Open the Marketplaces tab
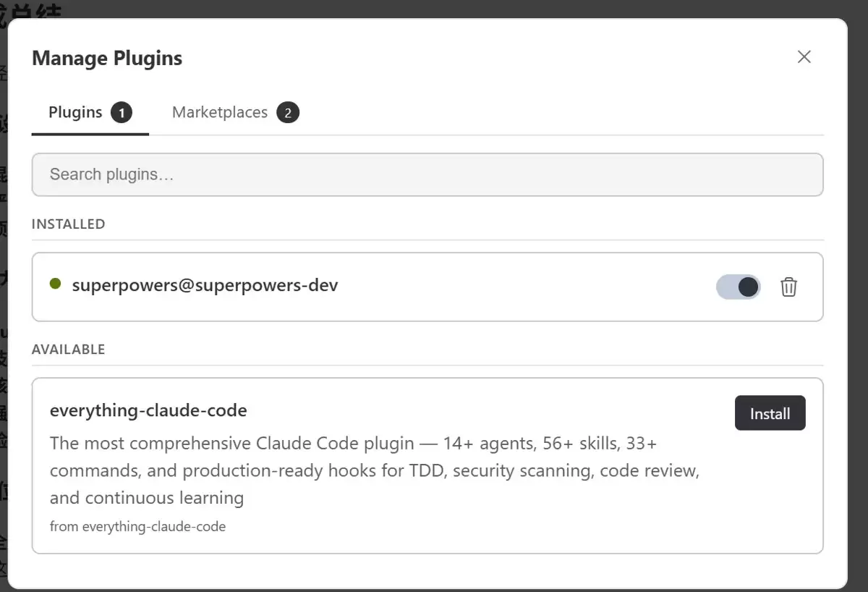This screenshot has height=592, width=868. [x=235, y=113]
